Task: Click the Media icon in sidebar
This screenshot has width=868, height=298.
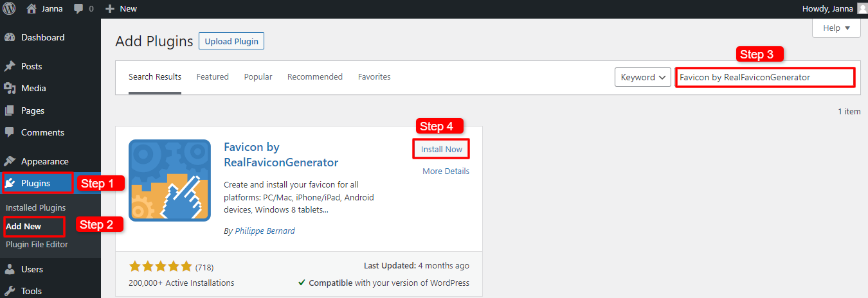Action: pos(10,88)
